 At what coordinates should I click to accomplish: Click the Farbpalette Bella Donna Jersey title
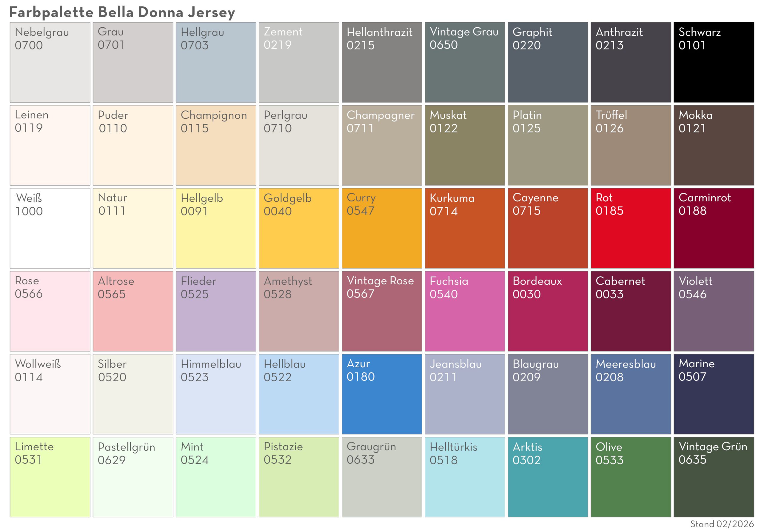tap(122, 12)
